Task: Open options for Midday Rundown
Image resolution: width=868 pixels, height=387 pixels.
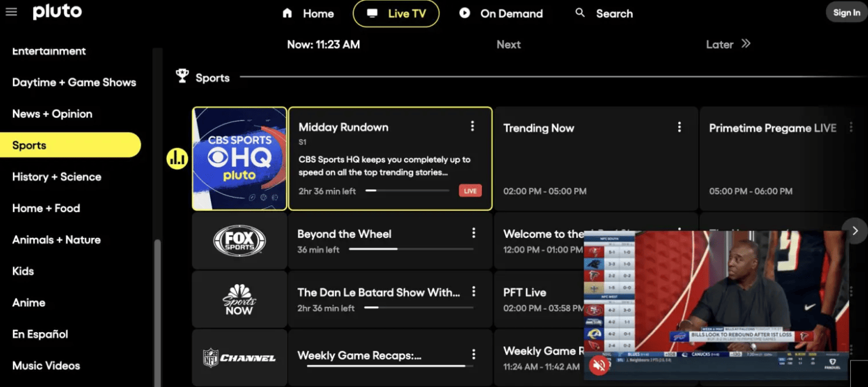Action: 472,126
